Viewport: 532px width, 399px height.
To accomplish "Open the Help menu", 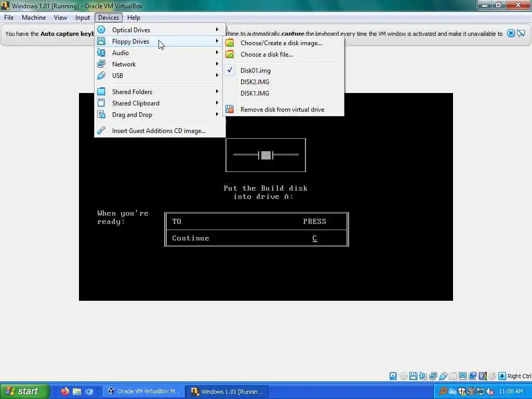I will (x=134, y=18).
